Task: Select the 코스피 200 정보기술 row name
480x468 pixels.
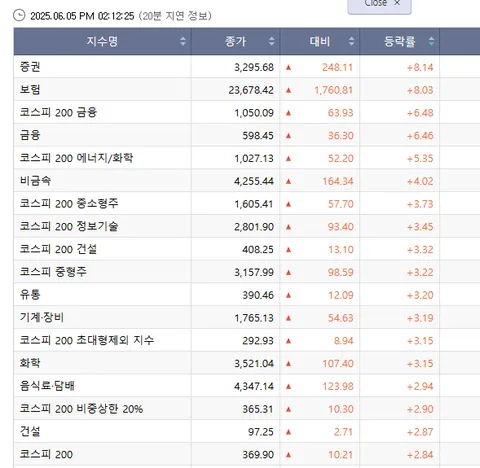Action: tap(69, 226)
